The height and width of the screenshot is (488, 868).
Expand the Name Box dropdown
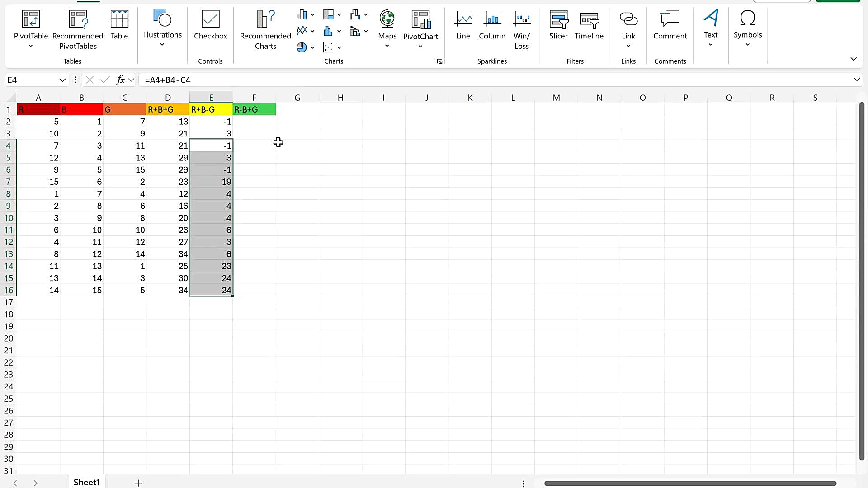point(62,80)
